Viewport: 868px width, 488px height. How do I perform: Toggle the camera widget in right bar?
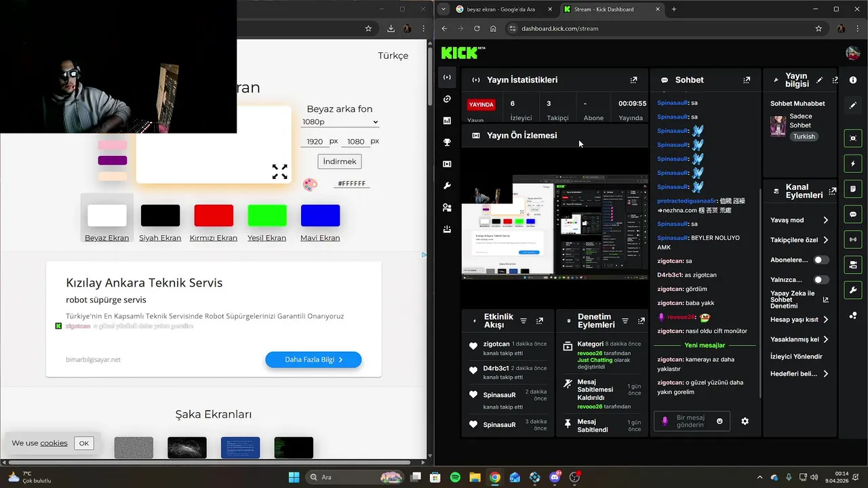[853, 264]
